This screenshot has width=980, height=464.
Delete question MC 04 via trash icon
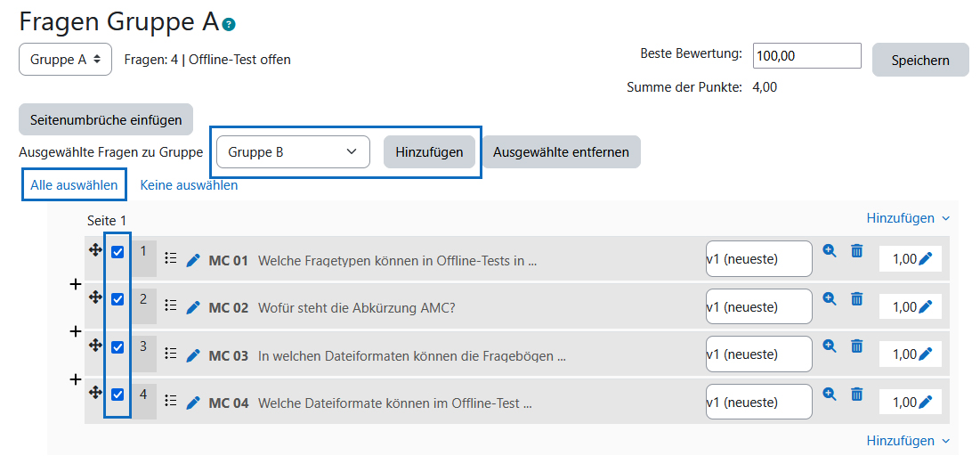click(857, 394)
